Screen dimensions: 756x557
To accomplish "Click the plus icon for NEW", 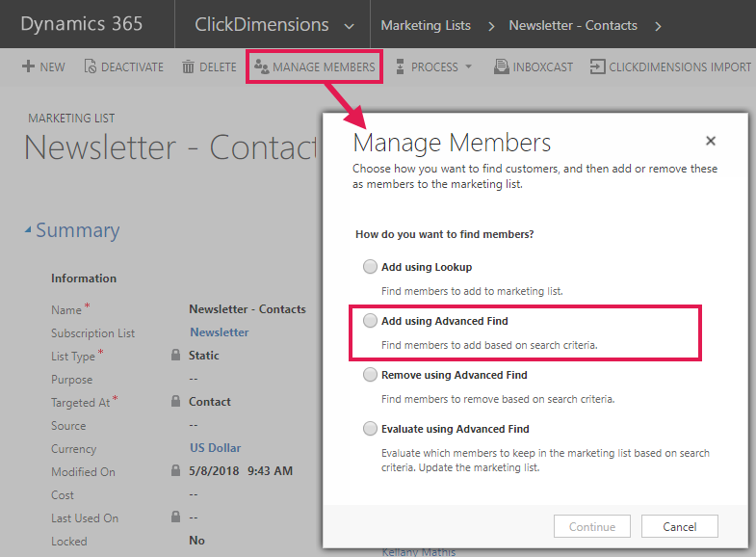I will click(x=29, y=66).
